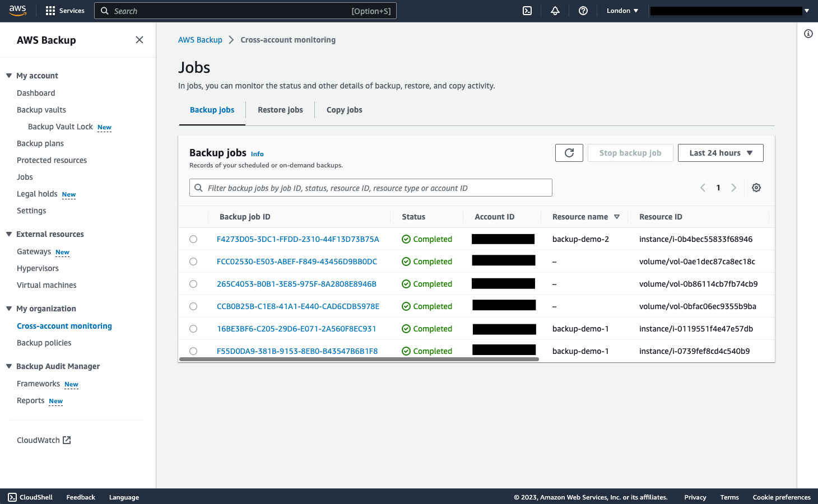Open Frameworks in the sidebar
Screen dimensions: 818x504
38,384
